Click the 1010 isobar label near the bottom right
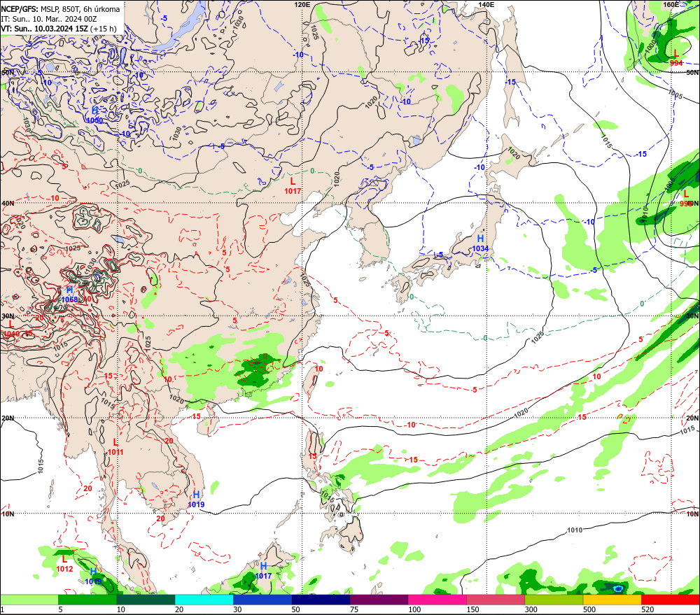This screenshot has height=615, width=700. 575,530
